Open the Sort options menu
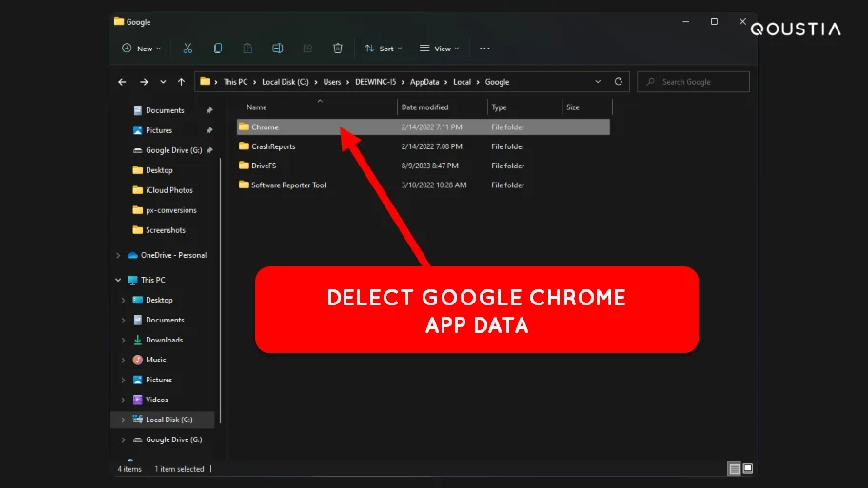The height and width of the screenshot is (488, 868). coord(383,49)
